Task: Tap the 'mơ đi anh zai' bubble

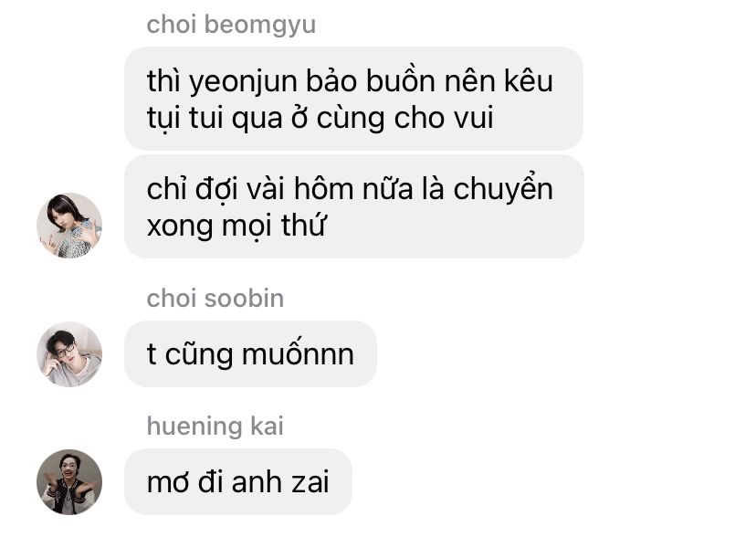Action: coord(238,482)
